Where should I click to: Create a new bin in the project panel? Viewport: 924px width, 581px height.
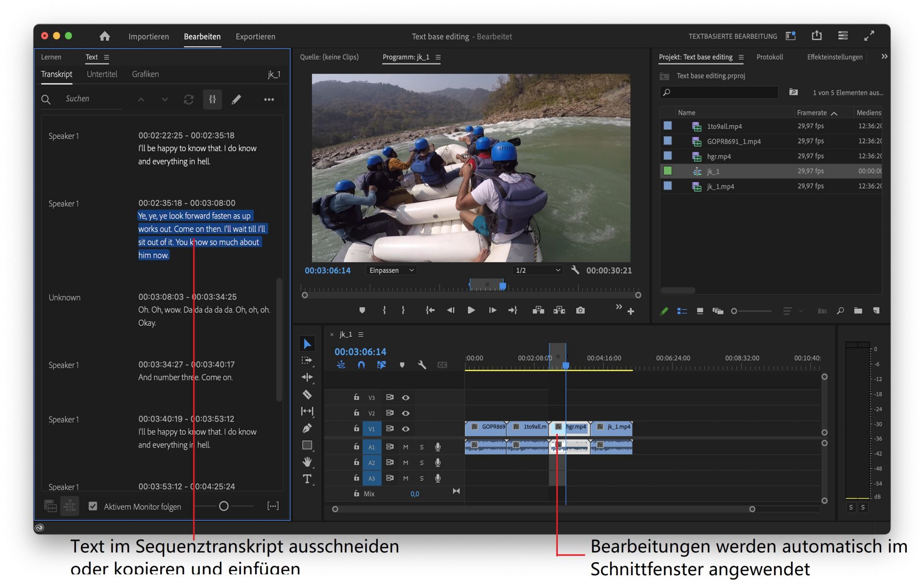click(858, 311)
